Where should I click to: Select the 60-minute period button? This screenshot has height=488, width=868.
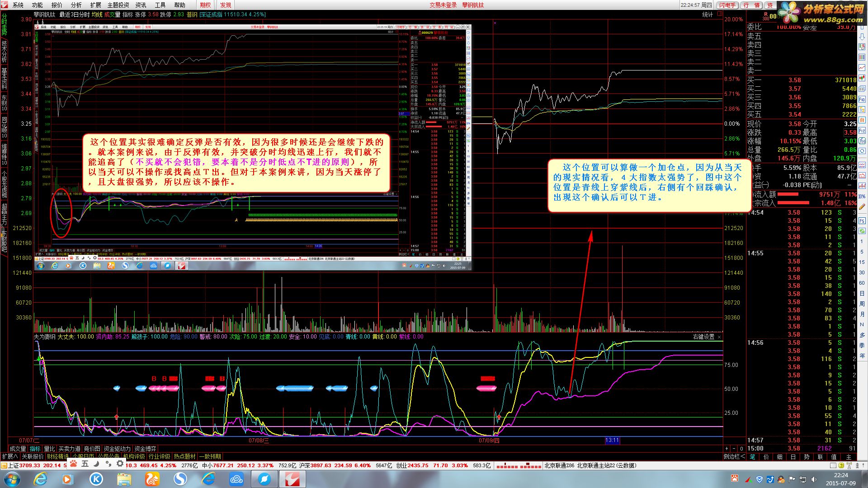[x=862, y=283]
